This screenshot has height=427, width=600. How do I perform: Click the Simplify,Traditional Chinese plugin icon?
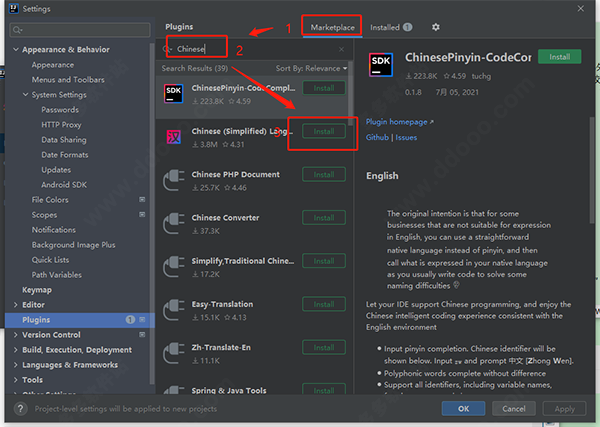174,267
